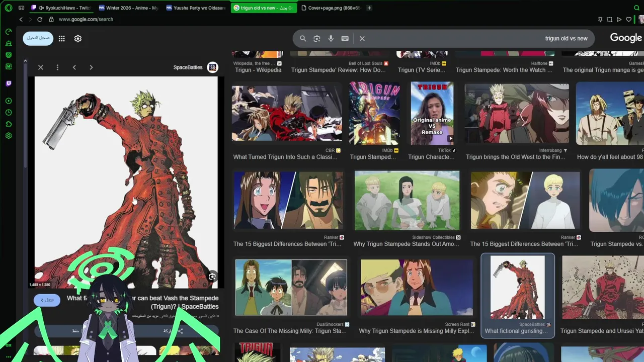Click the magnifier search button in Google bar

click(303, 38)
